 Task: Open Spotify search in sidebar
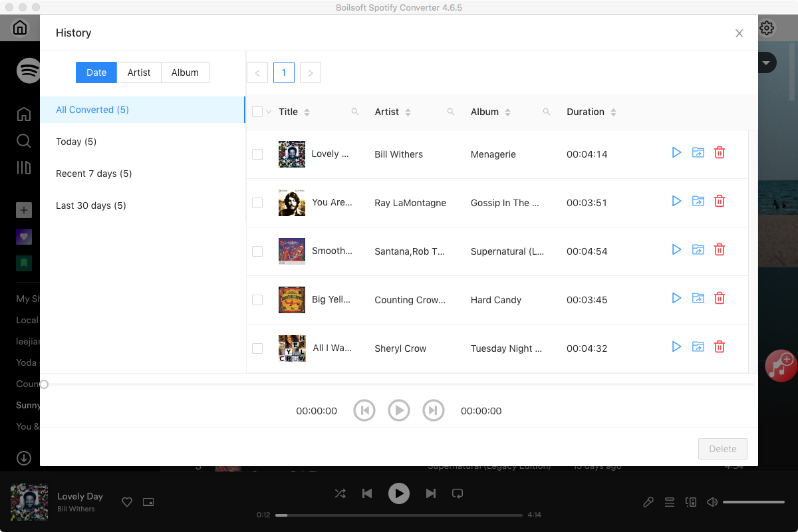click(24, 141)
